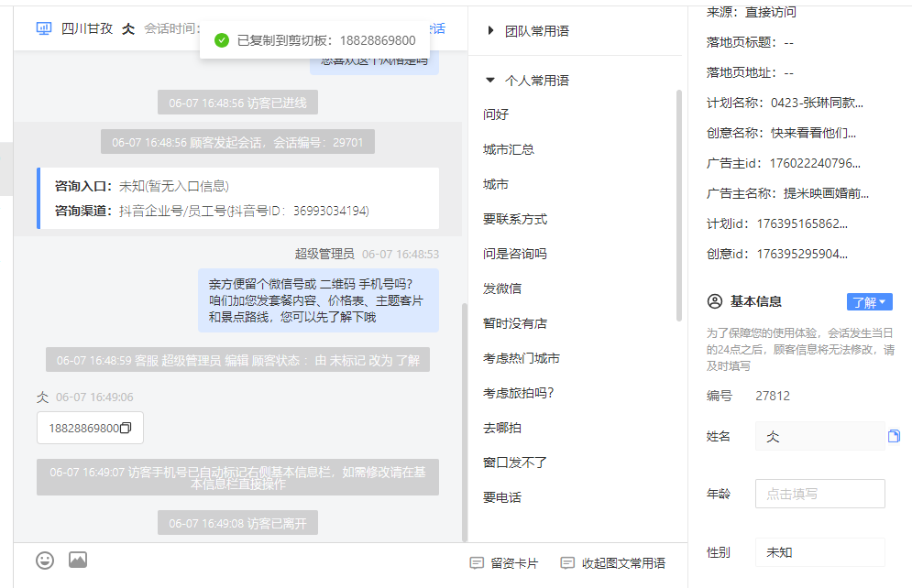Select the 考虑热门城市 quick phrase
Image resolution: width=912 pixels, height=588 pixels.
coord(522,358)
